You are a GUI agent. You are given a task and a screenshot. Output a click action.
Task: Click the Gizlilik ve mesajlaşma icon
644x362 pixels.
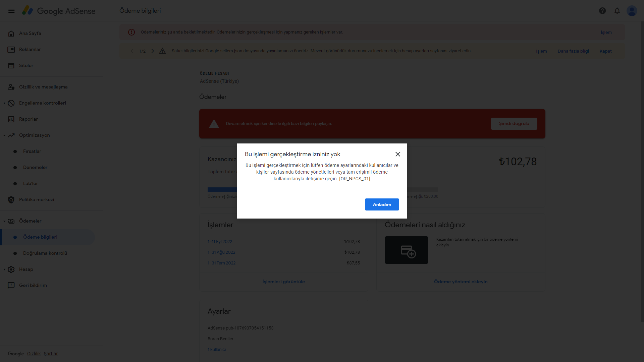pyautogui.click(x=11, y=87)
